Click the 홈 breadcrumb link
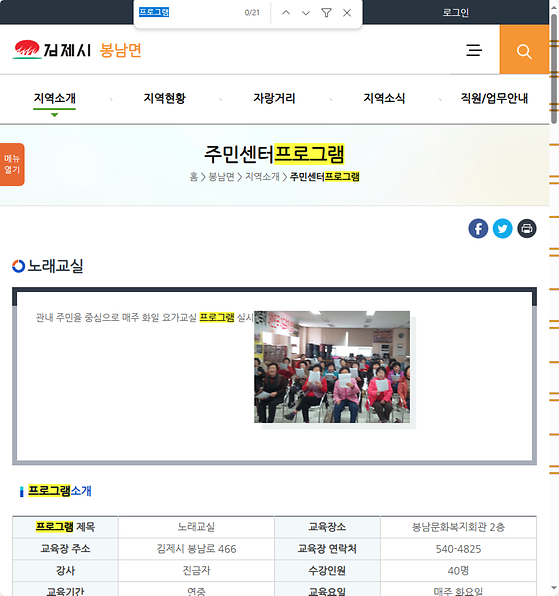Viewport: 559px width, 596px height. (x=193, y=177)
